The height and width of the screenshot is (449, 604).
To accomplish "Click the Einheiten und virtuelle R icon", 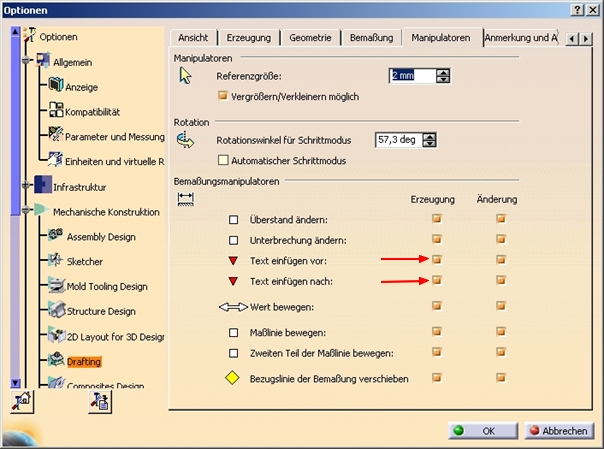I will (55, 159).
